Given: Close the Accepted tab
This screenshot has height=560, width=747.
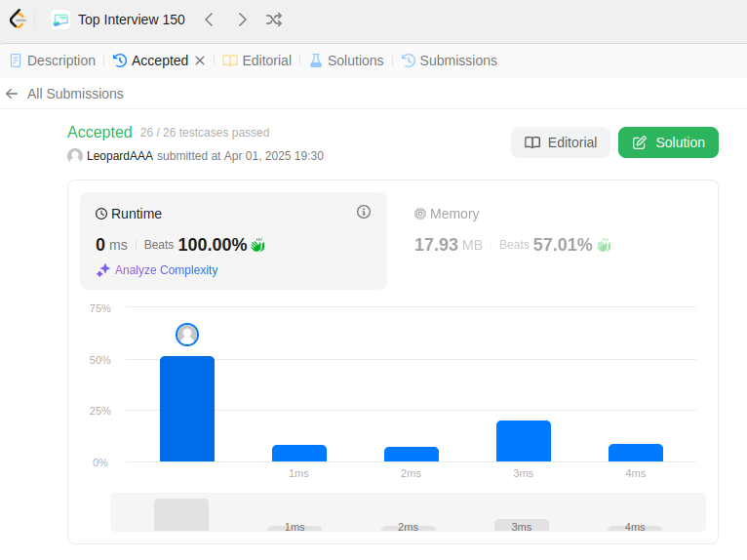Looking at the screenshot, I should pyautogui.click(x=200, y=60).
